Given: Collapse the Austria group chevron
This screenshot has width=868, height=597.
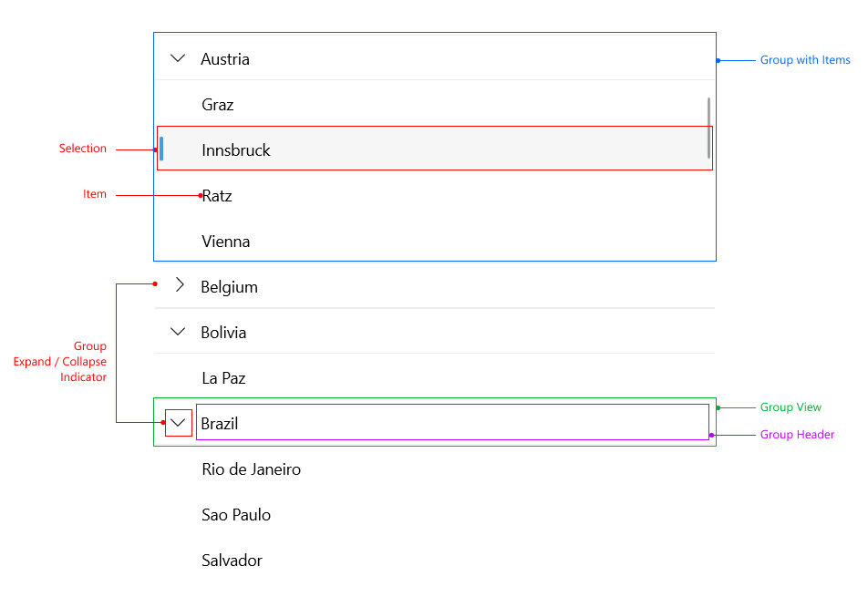Looking at the screenshot, I should pyautogui.click(x=178, y=59).
